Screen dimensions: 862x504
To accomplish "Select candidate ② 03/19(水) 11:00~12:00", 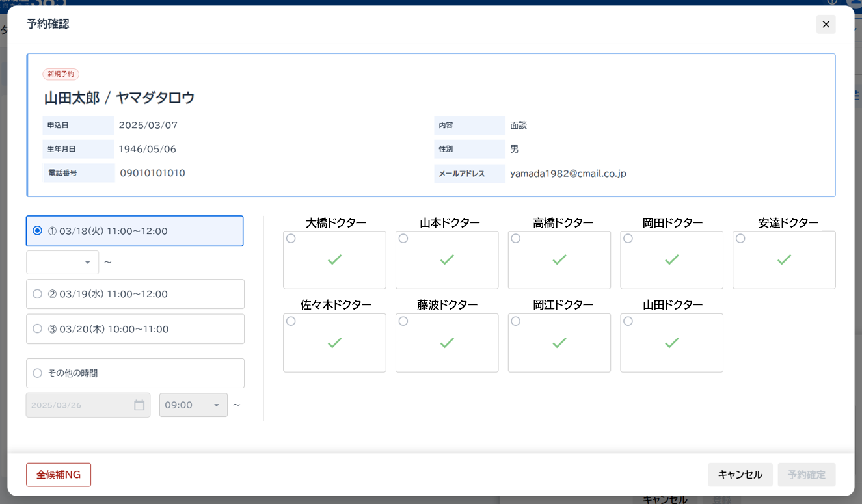I will pyautogui.click(x=38, y=294).
